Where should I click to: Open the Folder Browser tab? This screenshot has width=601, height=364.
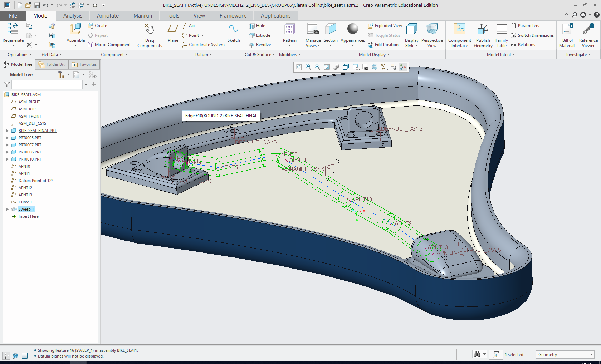point(52,64)
